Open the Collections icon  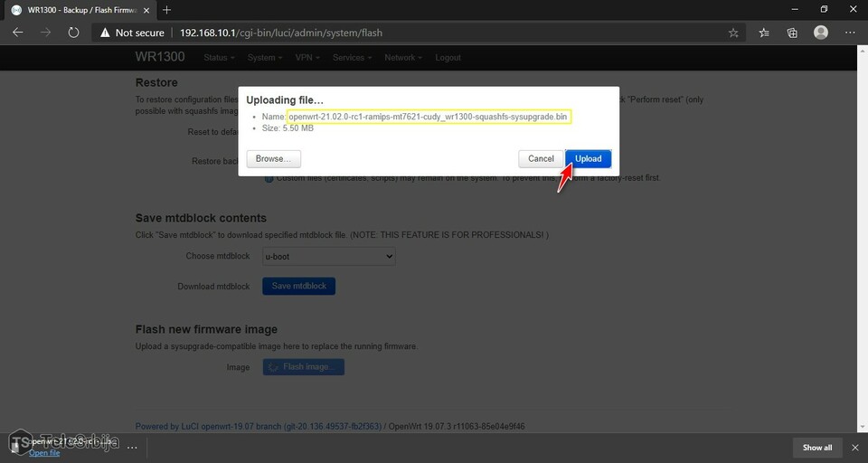(792, 33)
